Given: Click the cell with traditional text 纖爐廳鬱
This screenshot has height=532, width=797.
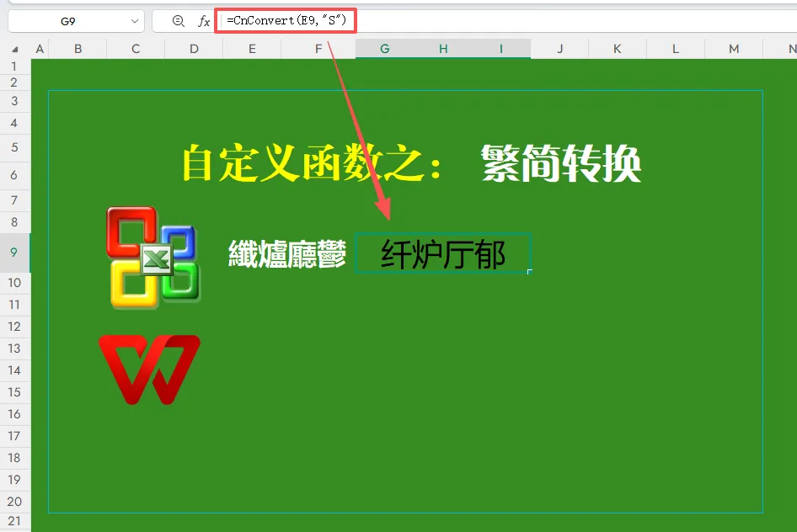Looking at the screenshot, I should click(287, 253).
